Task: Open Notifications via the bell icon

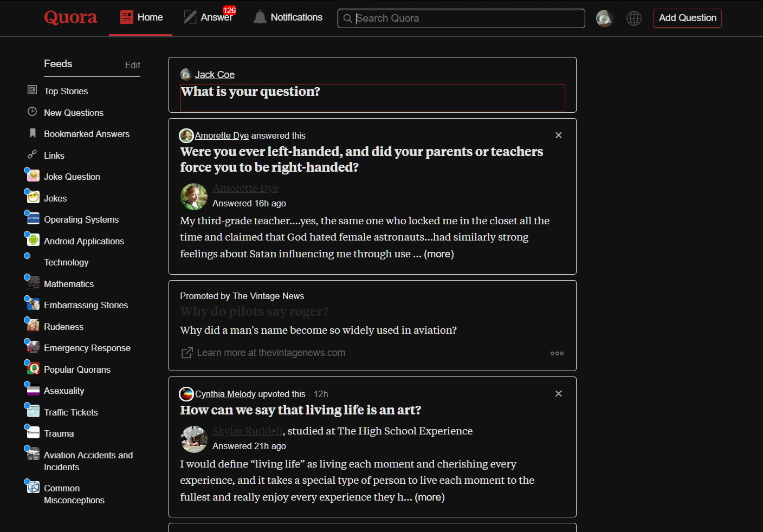Action: click(x=258, y=17)
